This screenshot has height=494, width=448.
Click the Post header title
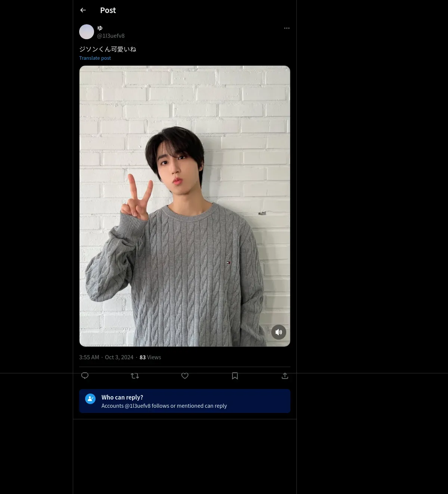(x=108, y=10)
